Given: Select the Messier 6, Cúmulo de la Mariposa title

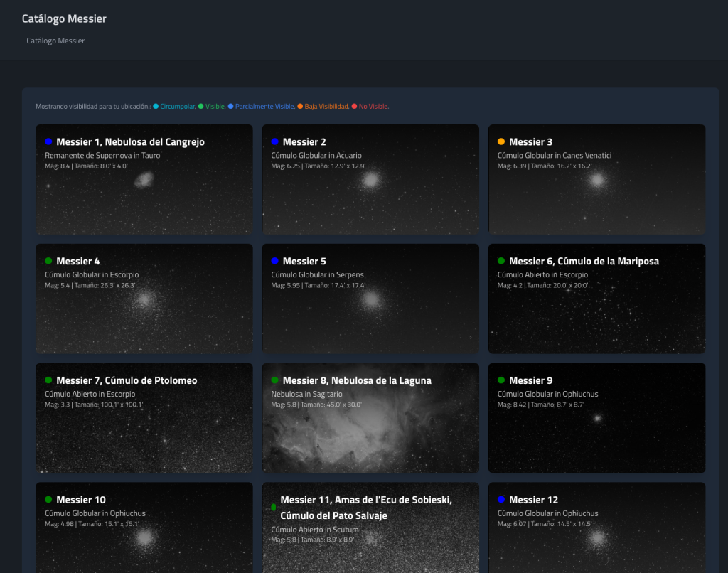Looking at the screenshot, I should pyautogui.click(x=584, y=262).
